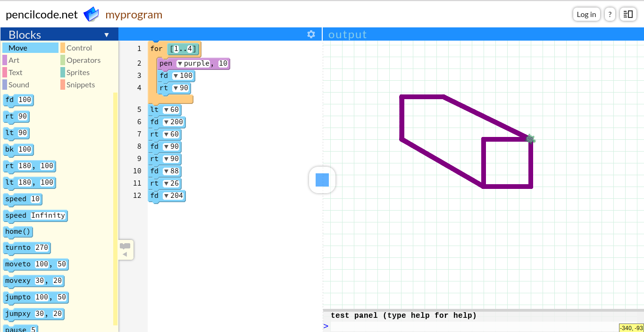Select the home() block from the palette
Viewport: 644px width, 332px height.
point(18,231)
